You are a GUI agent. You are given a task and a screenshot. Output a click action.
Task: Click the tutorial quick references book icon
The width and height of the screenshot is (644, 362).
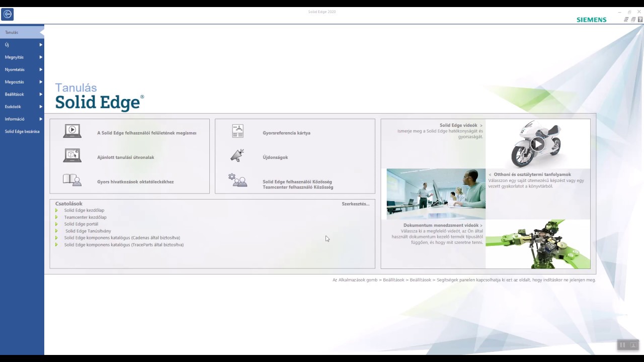click(x=72, y=180)
